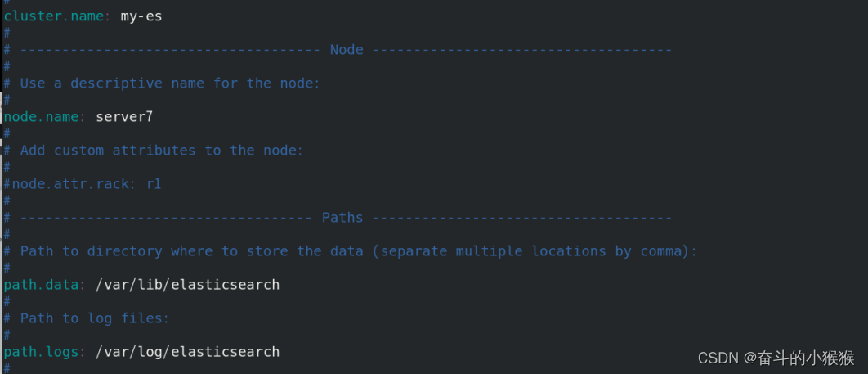
Task: Place cursor on my-es value
Action: [141, 16]
